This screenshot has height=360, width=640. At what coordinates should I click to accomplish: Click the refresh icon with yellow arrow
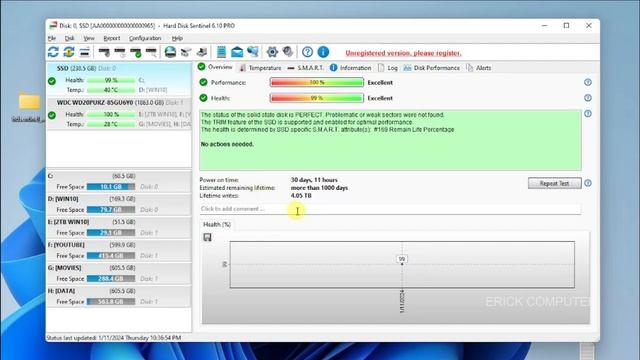69,52
